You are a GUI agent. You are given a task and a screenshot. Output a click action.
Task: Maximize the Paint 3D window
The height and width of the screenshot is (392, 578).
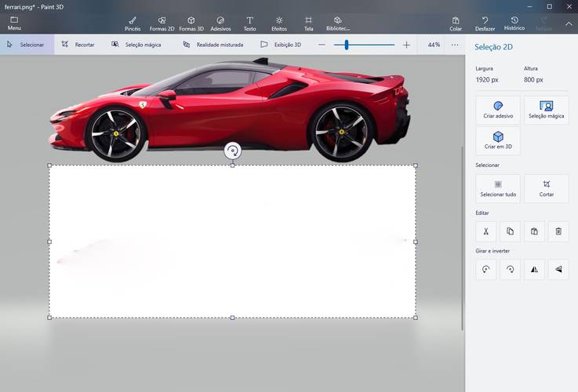[549, 6]
